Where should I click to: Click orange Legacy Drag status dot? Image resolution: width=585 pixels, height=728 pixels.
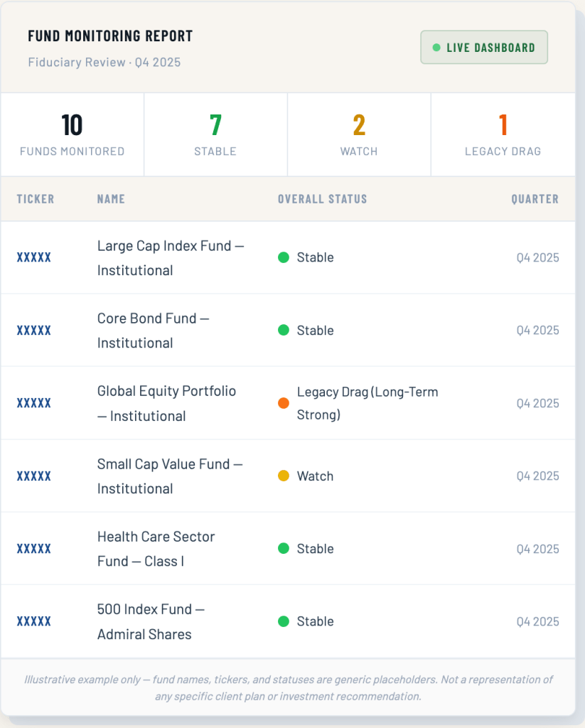point(284,403)
